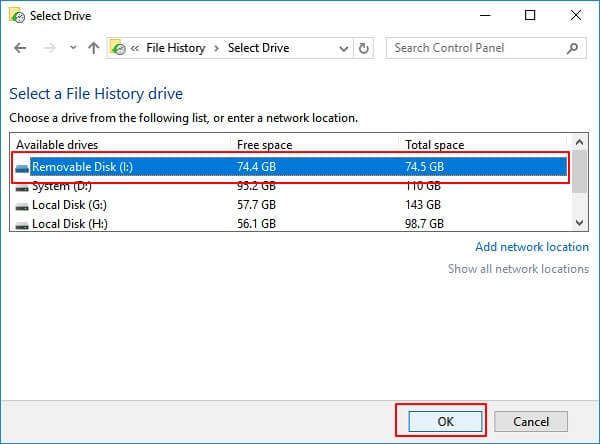Open the Add network location link
Screen dimensions: 600x444
tap(531, 247)
